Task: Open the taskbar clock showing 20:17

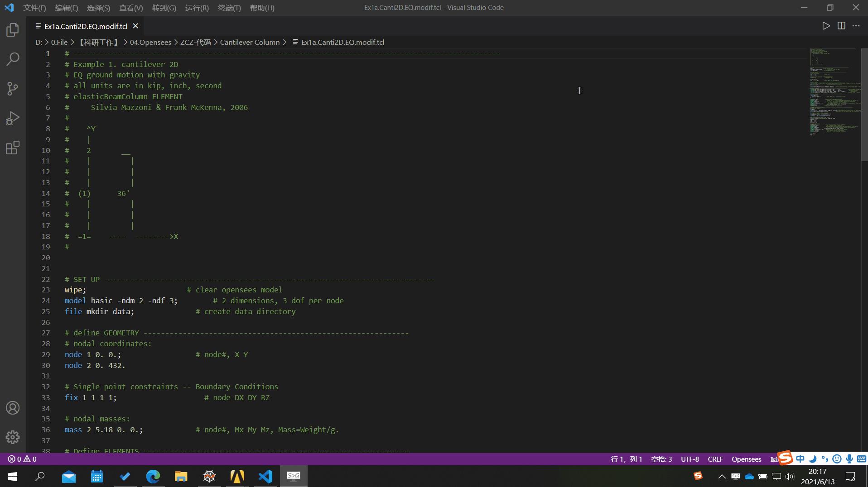Action: pos(818,476)
